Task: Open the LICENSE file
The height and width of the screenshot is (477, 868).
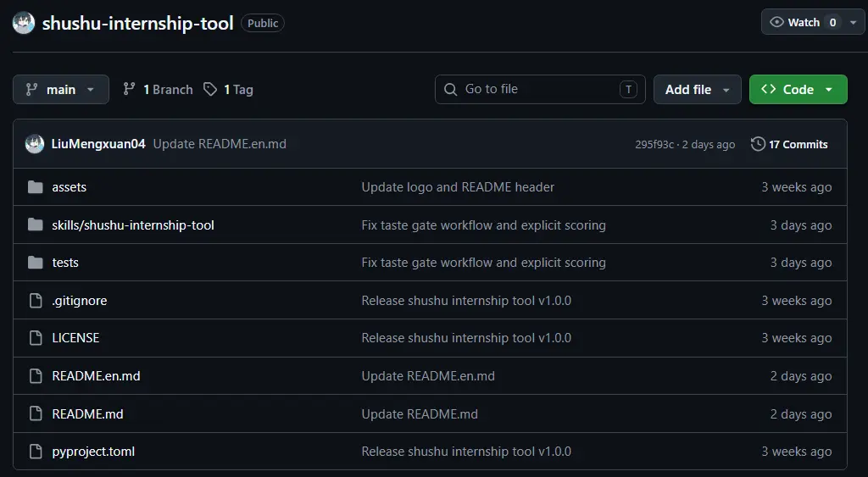Action: [75, 338]
